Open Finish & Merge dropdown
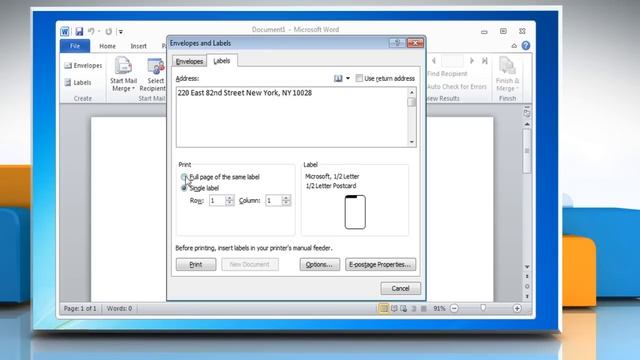The width and height of the screenshot is (640, 360). click(x=507, y=75)
